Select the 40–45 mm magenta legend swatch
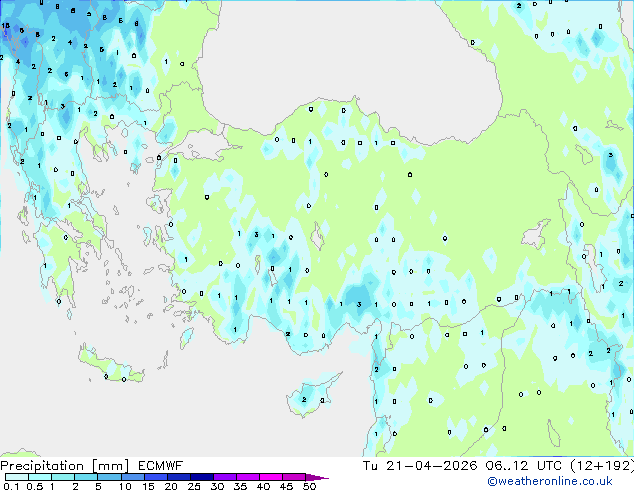634x490 pixels. 271,477
